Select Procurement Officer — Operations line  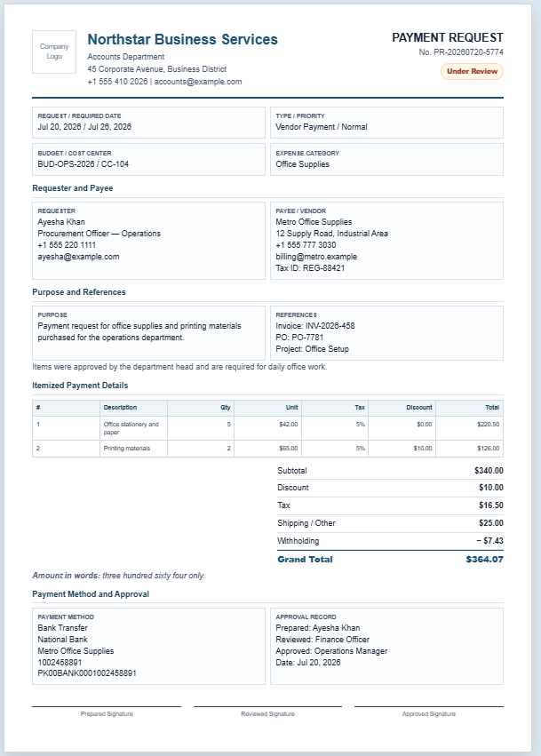coord(99,234)
